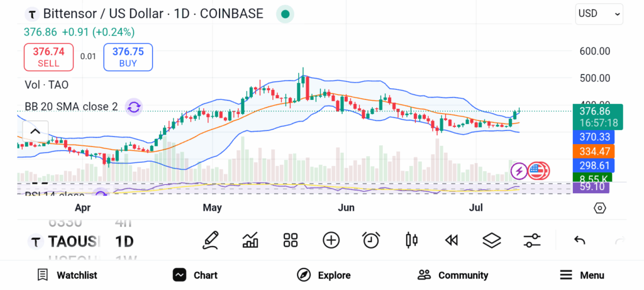The height and width of the screenshot is (290, 644).
Task: Create an alert with alarm clock icon
Action: (371, 240)
